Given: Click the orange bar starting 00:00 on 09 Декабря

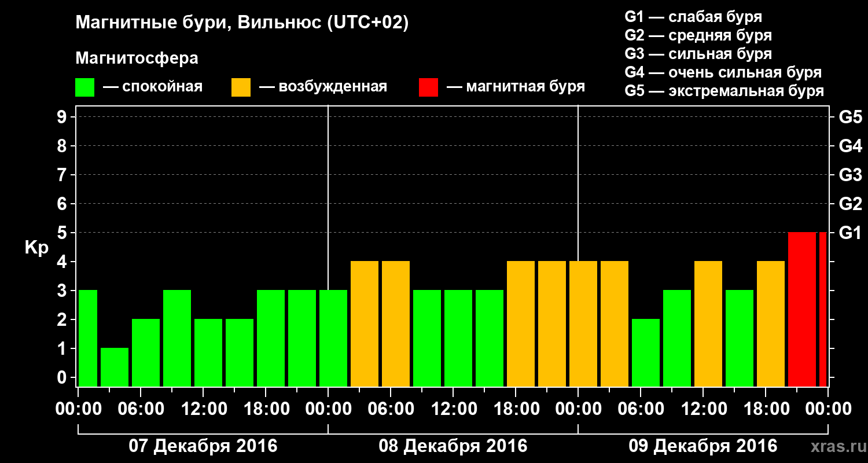Looking at the screenshot, I should [583, 324].
